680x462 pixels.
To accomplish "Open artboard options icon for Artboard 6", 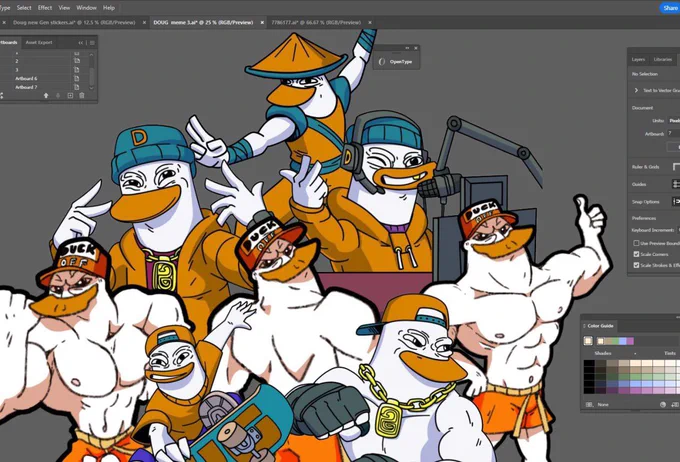I will 77,79.
